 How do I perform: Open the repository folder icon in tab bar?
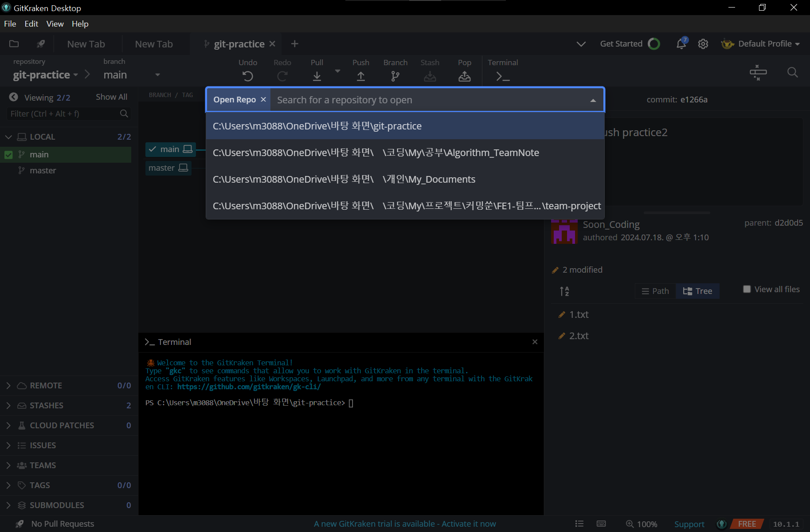(x=14, y=44)
